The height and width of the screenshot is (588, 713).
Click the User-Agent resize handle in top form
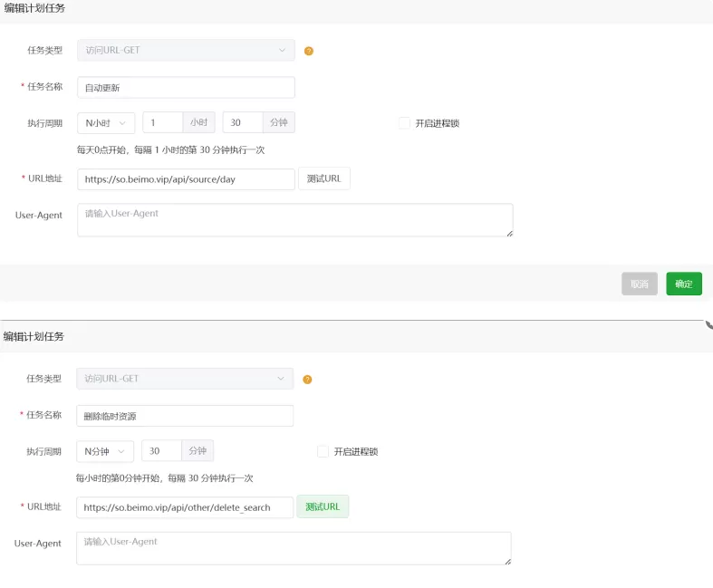click(x=510, y=233)
